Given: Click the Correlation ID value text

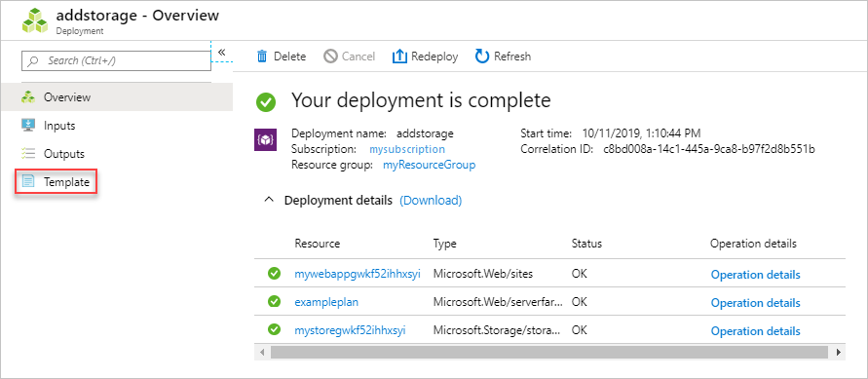Looking at the screenshot, I should click(x=709, y=149).
